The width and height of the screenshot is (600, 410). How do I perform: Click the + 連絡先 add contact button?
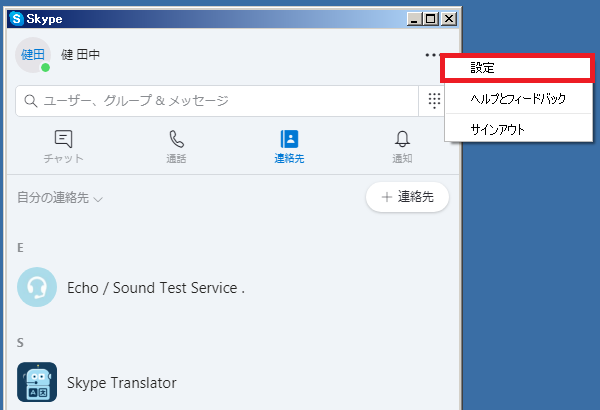407,197
